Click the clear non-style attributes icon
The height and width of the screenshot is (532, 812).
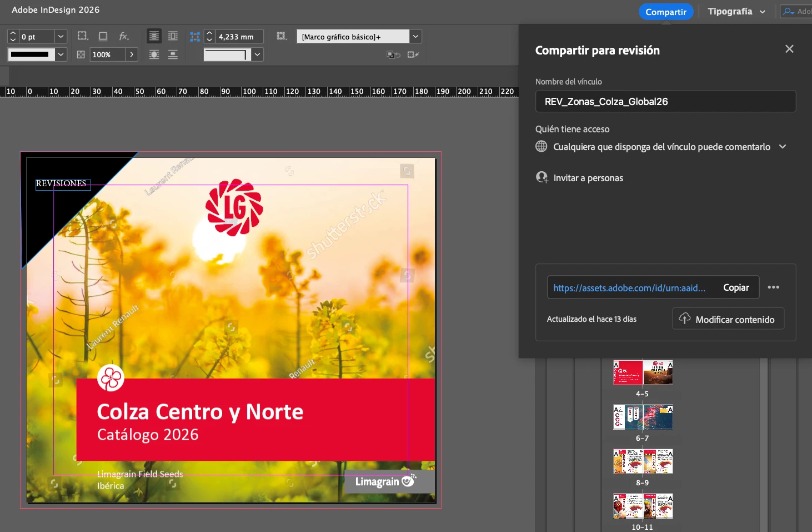[413, 54]
